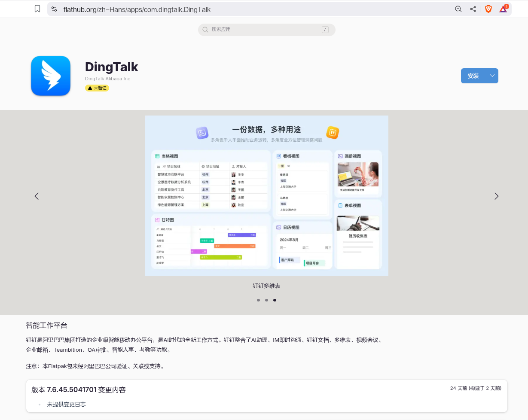This screenshot has width=528, height=420.
Task: Click the 智能工作平台 heading
Action: pos(47,326)
